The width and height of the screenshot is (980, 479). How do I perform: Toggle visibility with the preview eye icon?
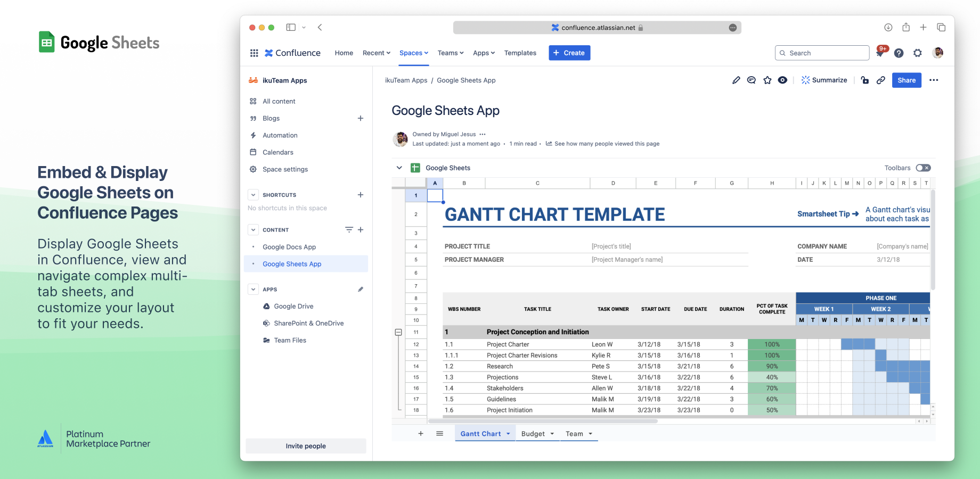782,80
